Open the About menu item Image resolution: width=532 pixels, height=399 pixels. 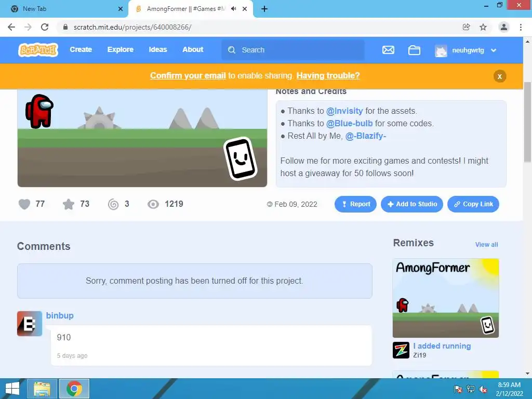click(193, 49)
